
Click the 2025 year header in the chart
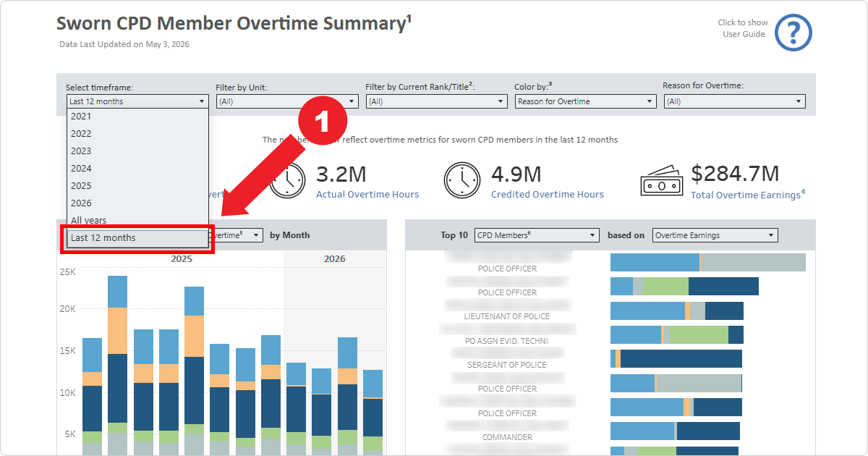click(182, 258)
